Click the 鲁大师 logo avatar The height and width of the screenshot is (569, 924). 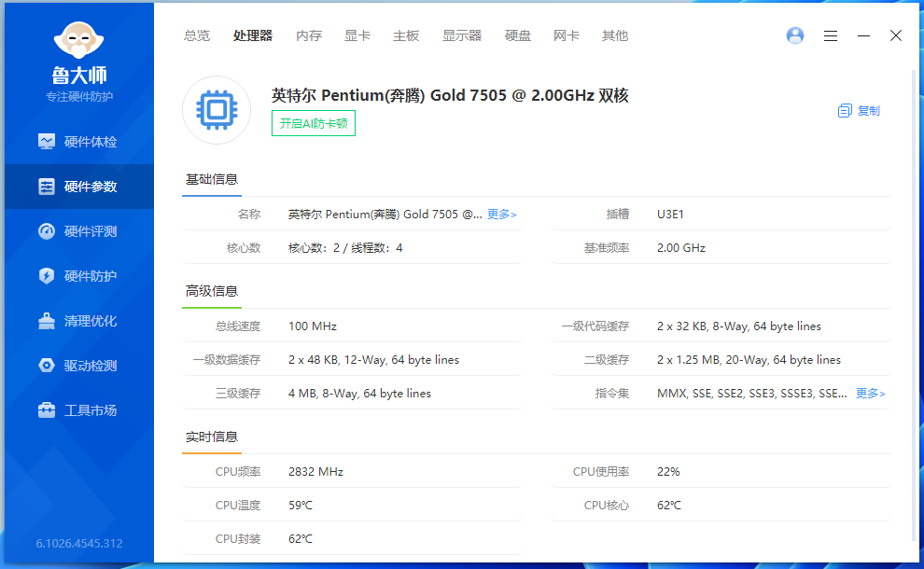click(x=79, y=40)
